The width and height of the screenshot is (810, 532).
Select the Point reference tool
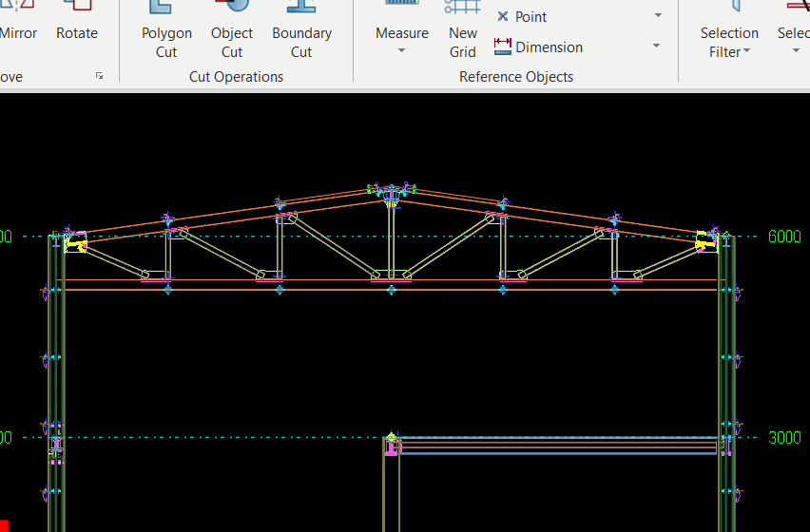point(522,16)
